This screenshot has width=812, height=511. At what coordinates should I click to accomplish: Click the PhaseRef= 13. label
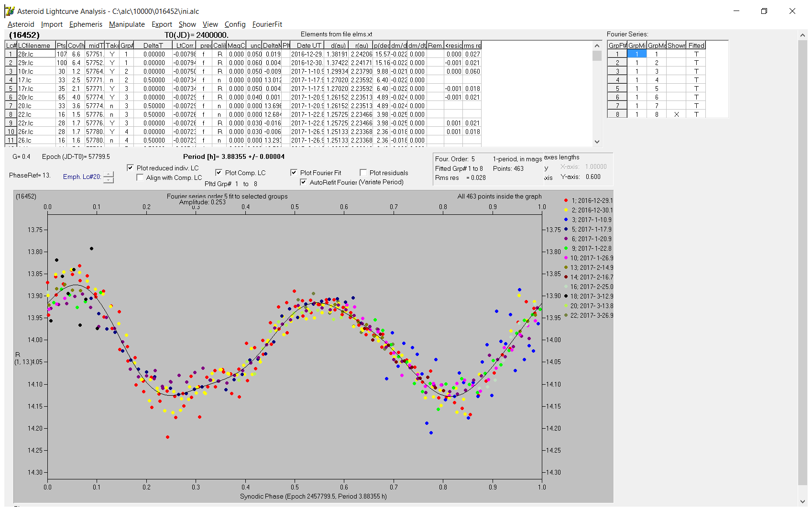(x=30, y=175)
